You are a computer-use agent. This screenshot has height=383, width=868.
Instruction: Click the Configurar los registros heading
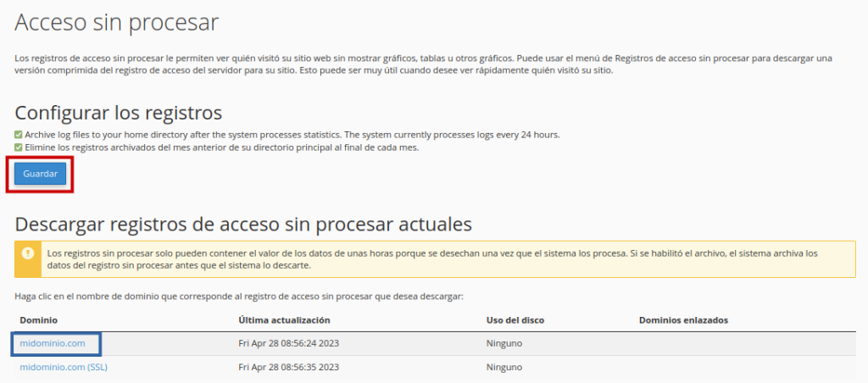pyautogui.click(x=119, y=113)
